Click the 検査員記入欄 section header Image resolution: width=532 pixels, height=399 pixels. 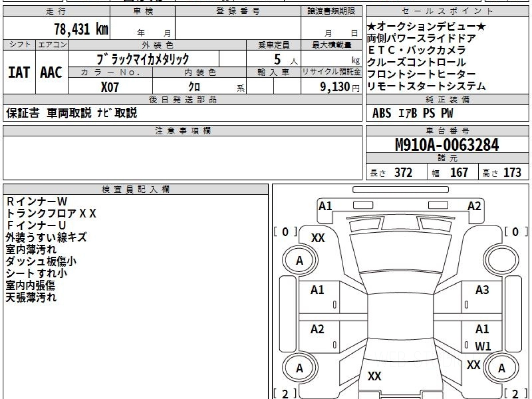click(136, 189)
